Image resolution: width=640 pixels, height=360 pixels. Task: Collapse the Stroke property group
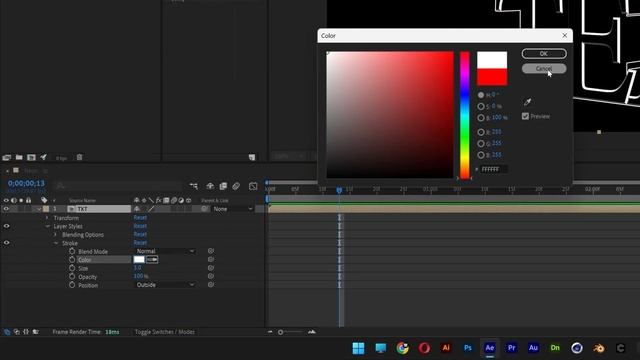coord(56,243)
